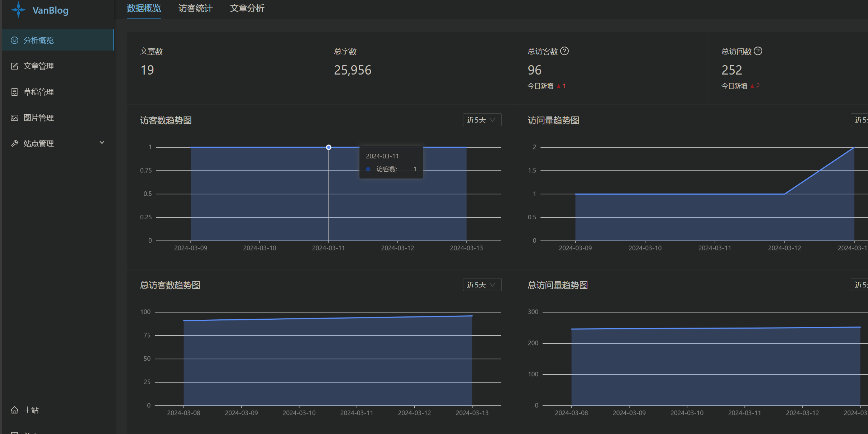
Task: Click the 文章数 value 19
Action: coord(147,70)
